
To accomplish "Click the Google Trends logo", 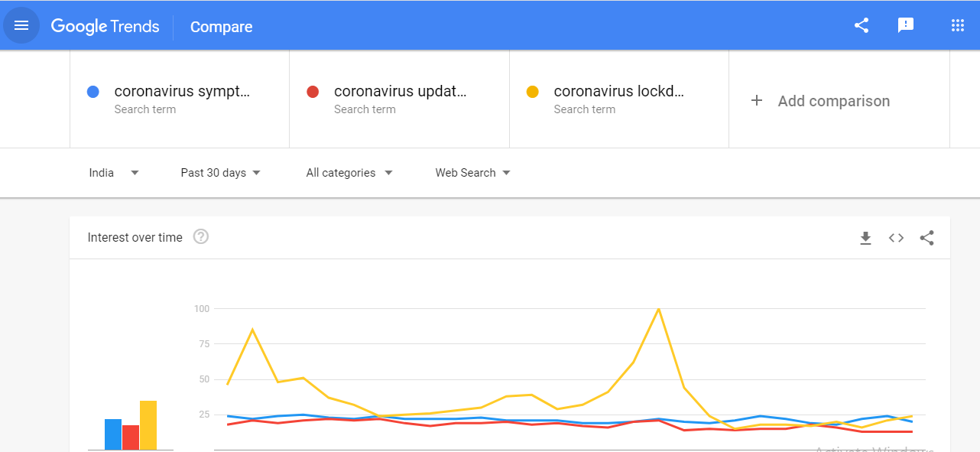I will (x=105, y=27).
